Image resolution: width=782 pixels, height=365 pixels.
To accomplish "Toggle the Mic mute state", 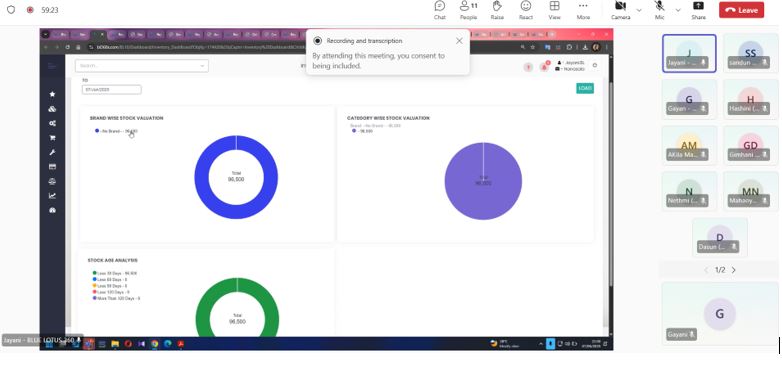I will pyautogui.click(x=659, y=10).
